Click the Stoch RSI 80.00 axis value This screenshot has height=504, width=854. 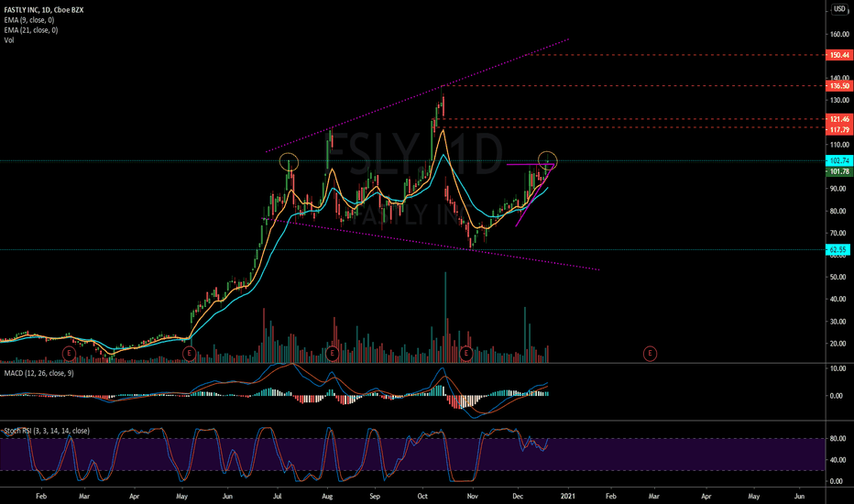[838, 439]
